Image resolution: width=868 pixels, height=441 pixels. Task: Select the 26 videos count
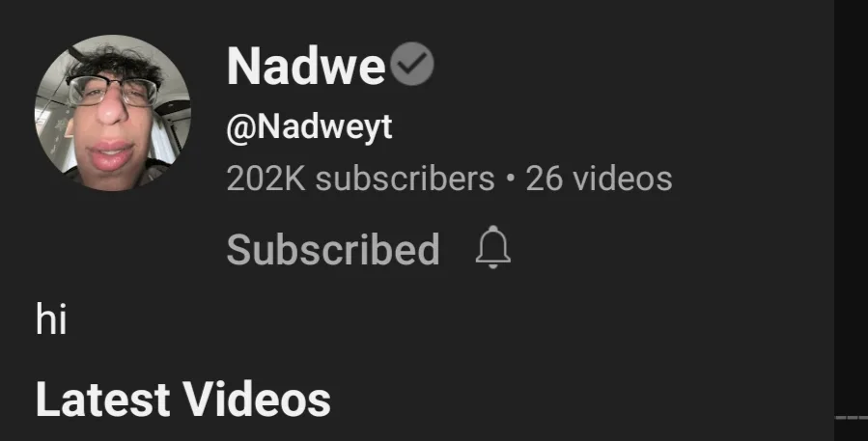tap(599, 179)
